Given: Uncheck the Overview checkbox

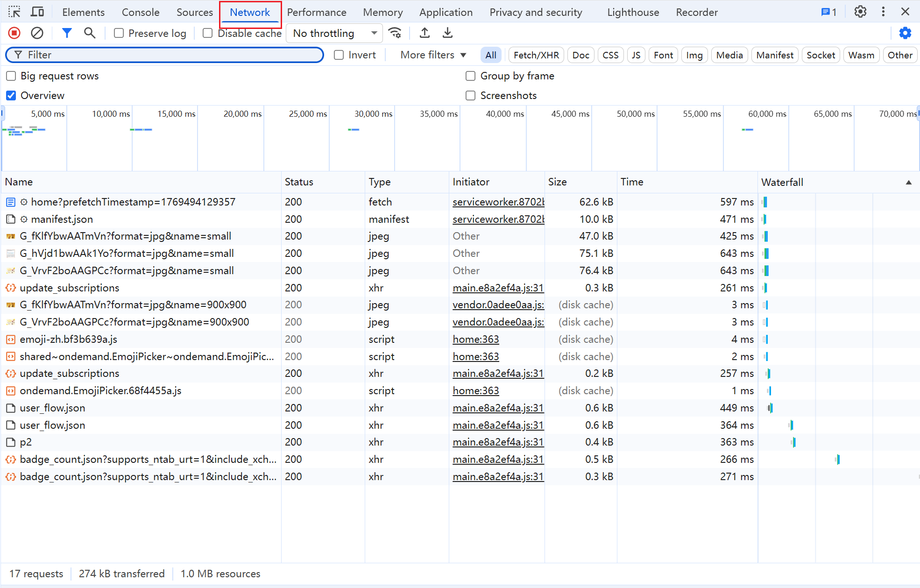Looking at the screenshot, I should pyautogui.click(x=11, y=96).
